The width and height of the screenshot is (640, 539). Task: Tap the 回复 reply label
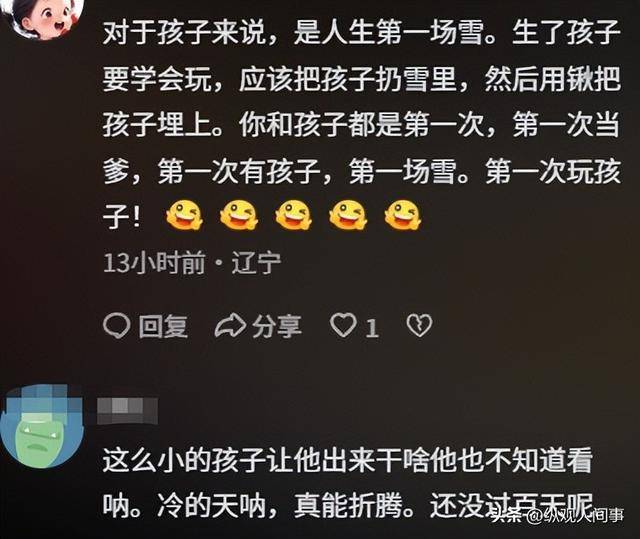[163, 326]
